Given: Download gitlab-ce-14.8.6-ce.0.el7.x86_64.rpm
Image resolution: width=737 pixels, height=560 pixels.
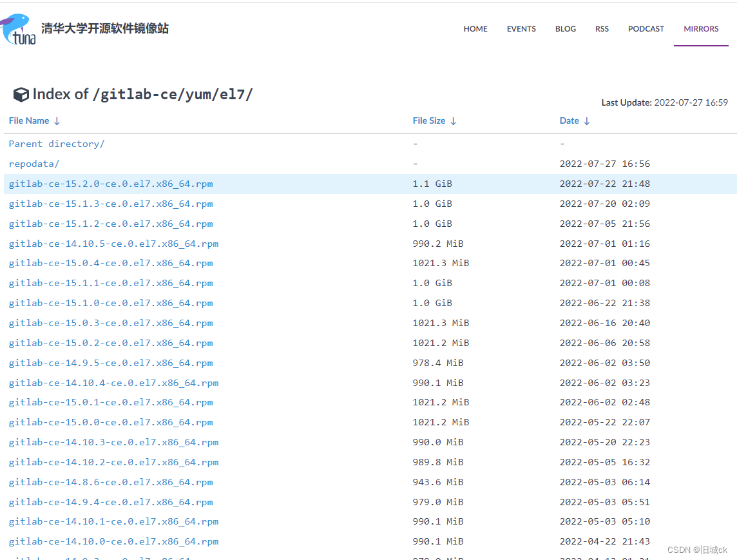Looking at the screenshot, I should click(111, 482).
